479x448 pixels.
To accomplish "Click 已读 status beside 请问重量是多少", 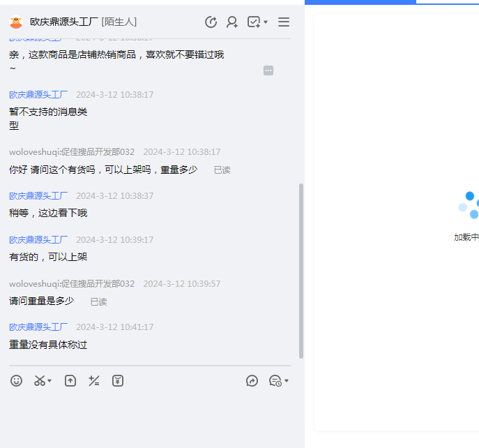I will [99, 302].
